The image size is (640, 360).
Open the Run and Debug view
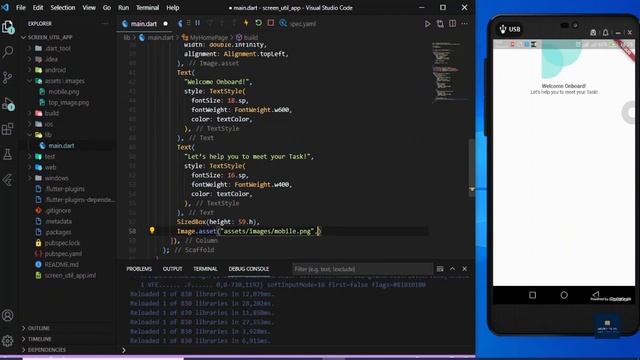[8, 104]
